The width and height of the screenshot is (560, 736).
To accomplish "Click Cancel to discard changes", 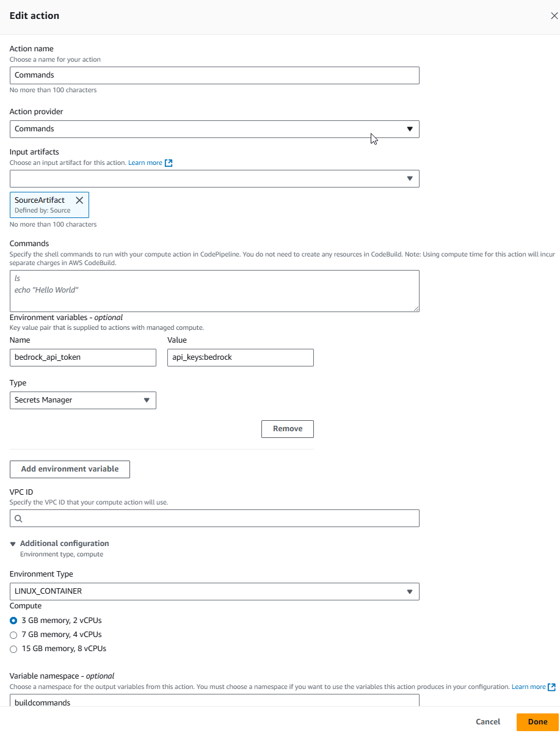I will point(487,721).
